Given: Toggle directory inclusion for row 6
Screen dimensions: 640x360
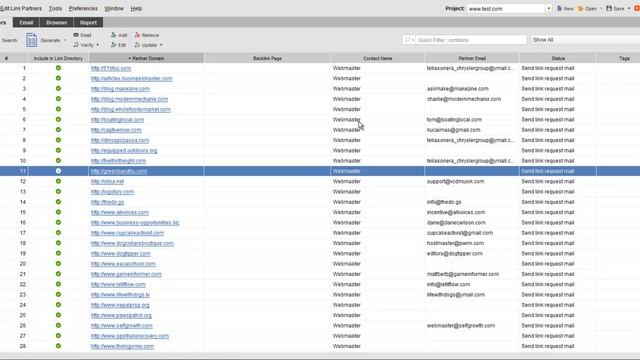Looking at the screenshot, I should 58,120.
